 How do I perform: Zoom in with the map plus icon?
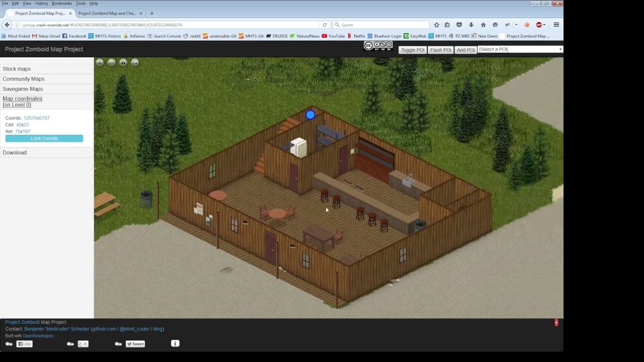point(100,62)
